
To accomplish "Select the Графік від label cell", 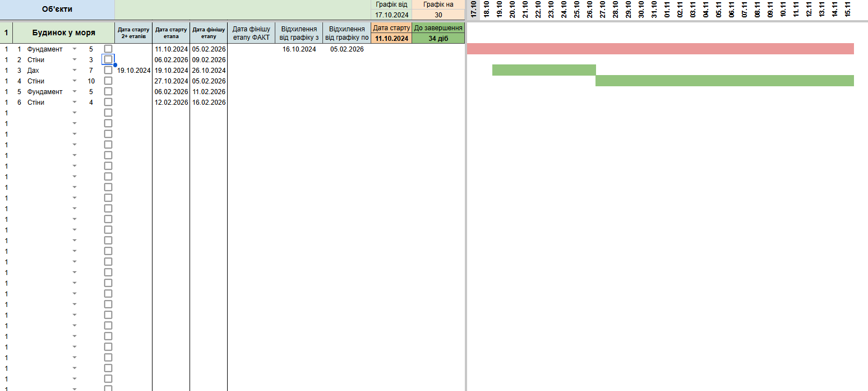I will (x=391, y=4).
